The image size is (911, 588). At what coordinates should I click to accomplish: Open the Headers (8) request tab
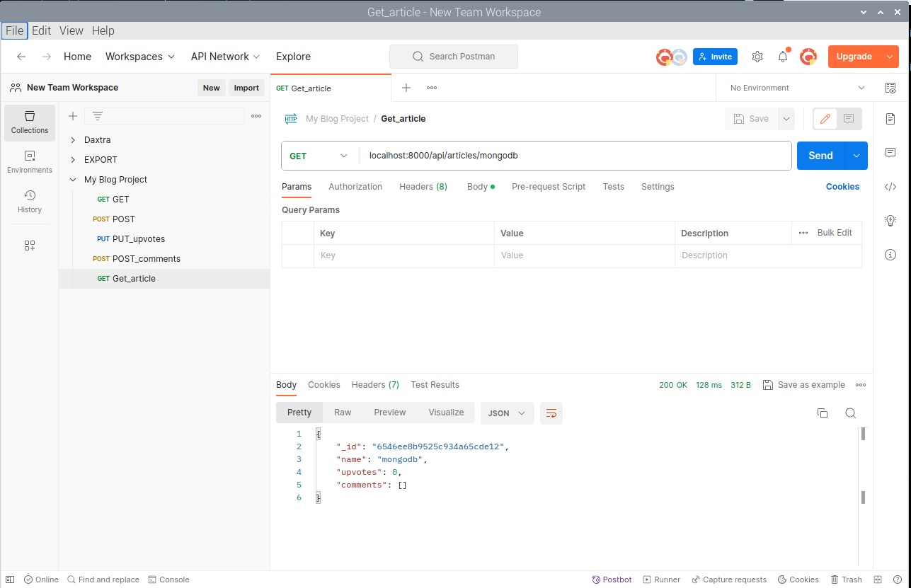(x=423, y=187)
